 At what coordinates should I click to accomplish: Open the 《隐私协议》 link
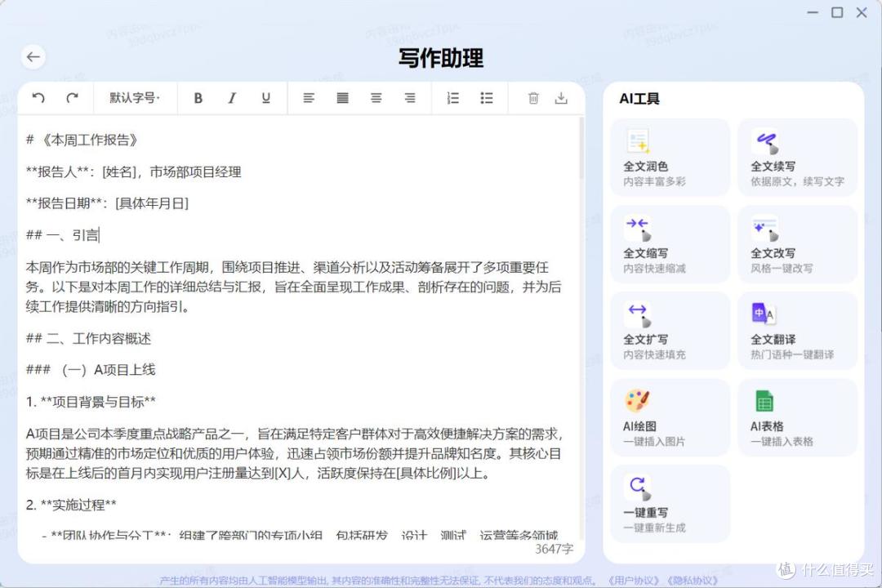click(693, 580)
